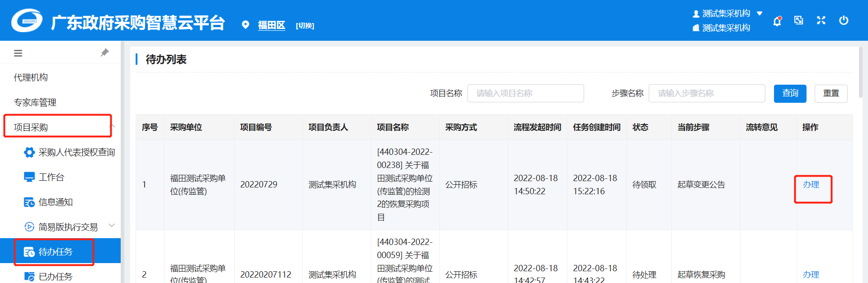The height and width of the screenshot is (283, 868).
Task: Click 办理 link for row 1
Action: (811, 185)
